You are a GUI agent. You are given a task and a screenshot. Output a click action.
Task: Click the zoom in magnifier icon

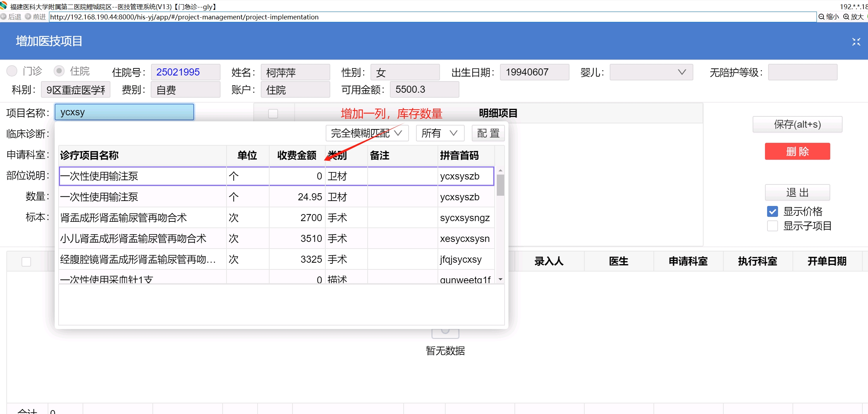(846, 17)
